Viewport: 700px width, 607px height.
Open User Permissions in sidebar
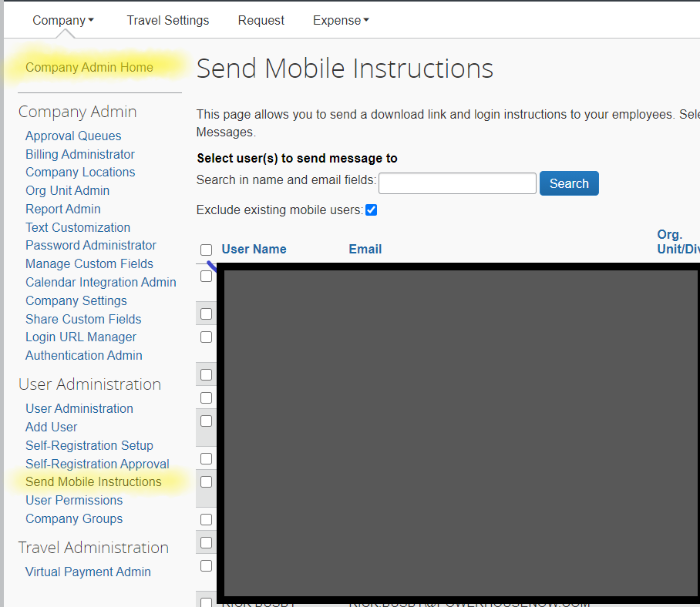coord(74,500)
